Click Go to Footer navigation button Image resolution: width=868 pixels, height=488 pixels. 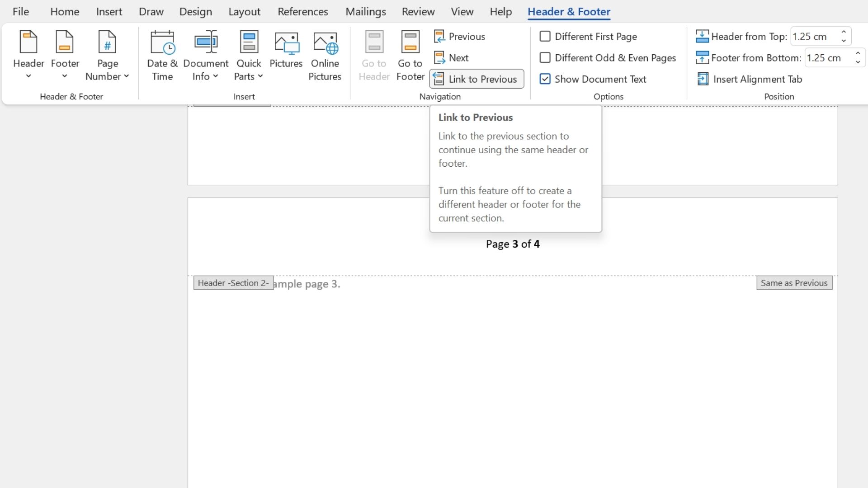pos(410,54)
